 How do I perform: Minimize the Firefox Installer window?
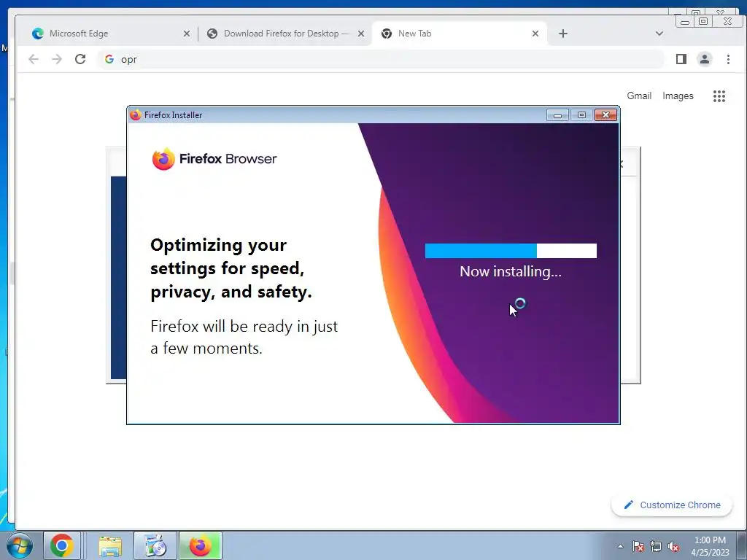coord(557,114)
